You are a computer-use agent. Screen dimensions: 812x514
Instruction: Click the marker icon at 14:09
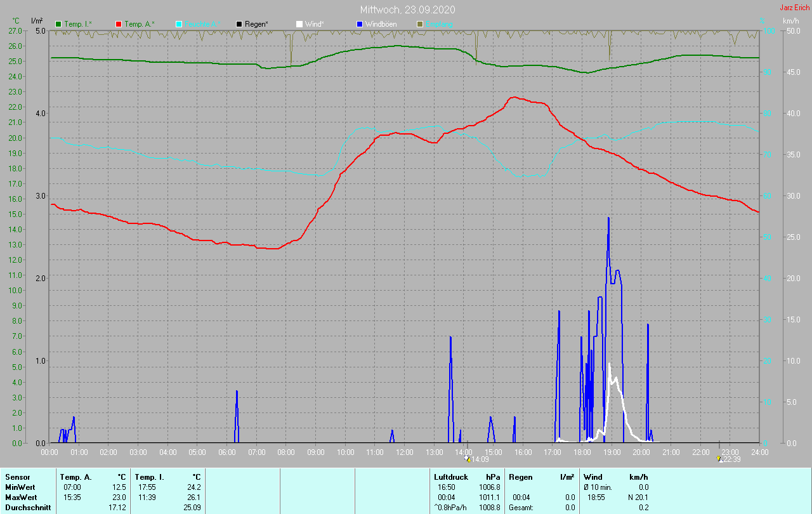point(468,459)
